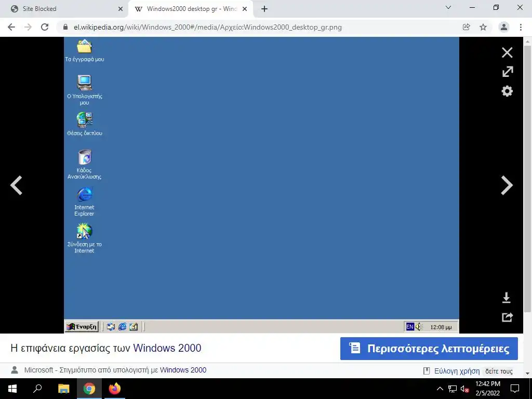Open the Chrome profile menu

pos(504,27)
